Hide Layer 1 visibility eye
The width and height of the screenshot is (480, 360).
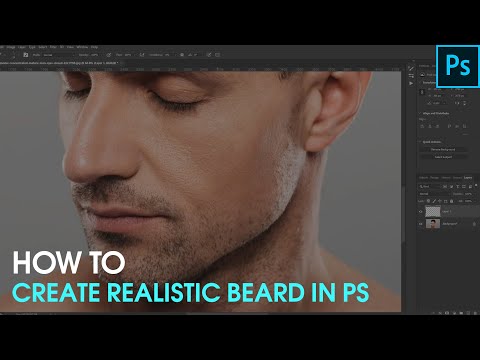point(421,212)
